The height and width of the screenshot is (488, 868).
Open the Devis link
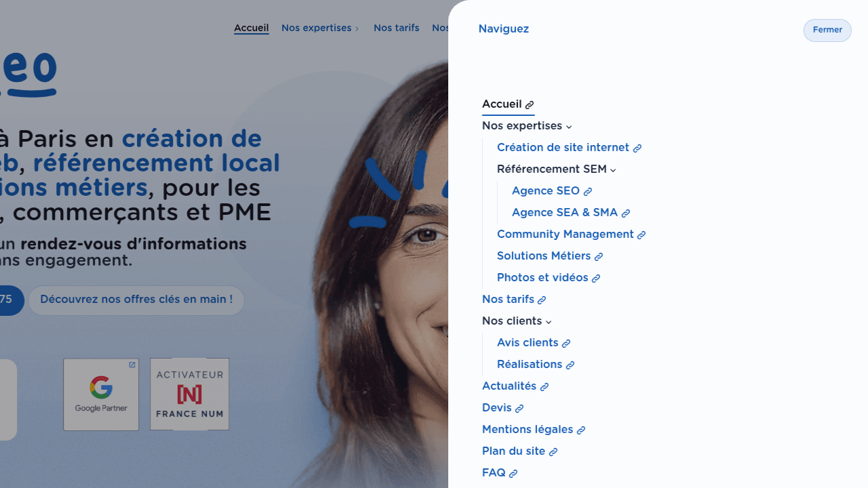(x=503, y=408)
